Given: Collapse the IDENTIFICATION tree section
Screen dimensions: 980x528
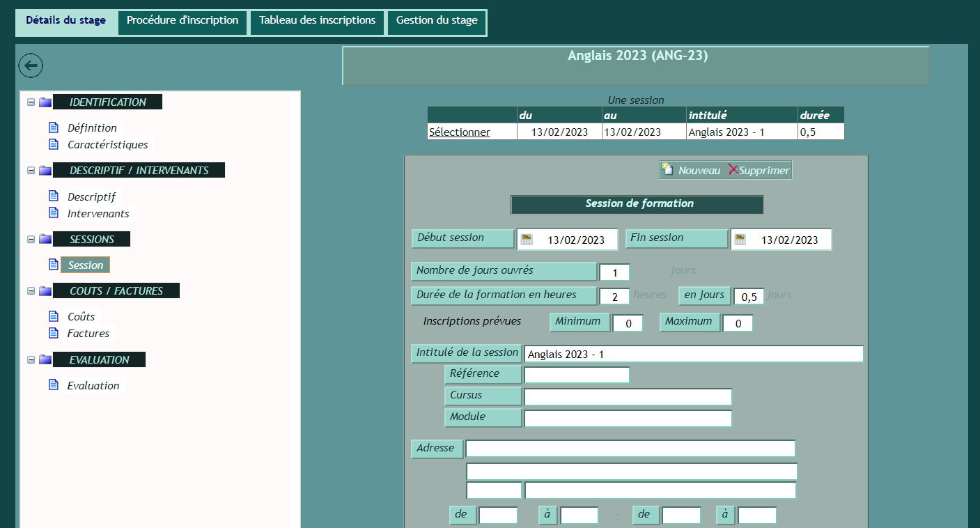Looking at the screenshot, I should [31, 102].
